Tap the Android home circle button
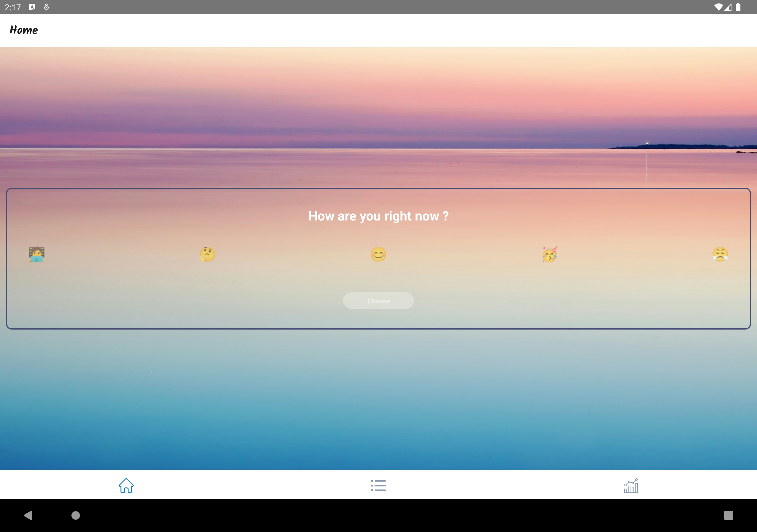The image size is (757, 532). tap(76, 515)
